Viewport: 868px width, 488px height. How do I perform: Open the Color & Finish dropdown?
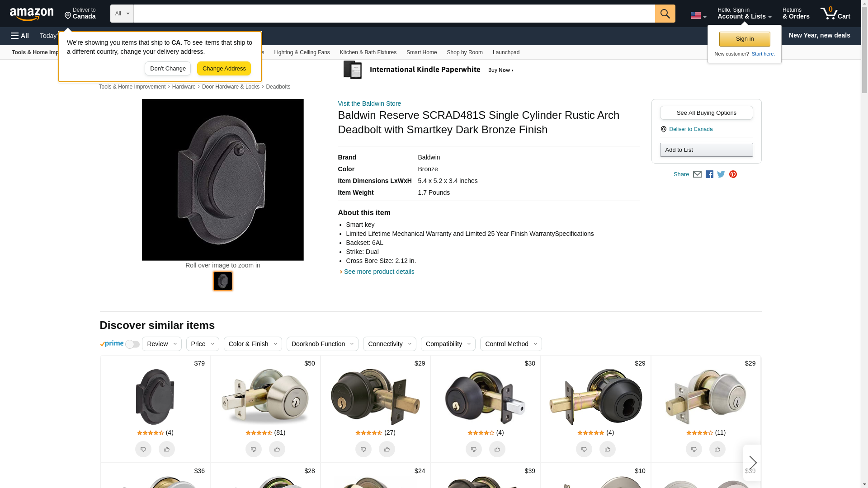(x=252, y=344)
